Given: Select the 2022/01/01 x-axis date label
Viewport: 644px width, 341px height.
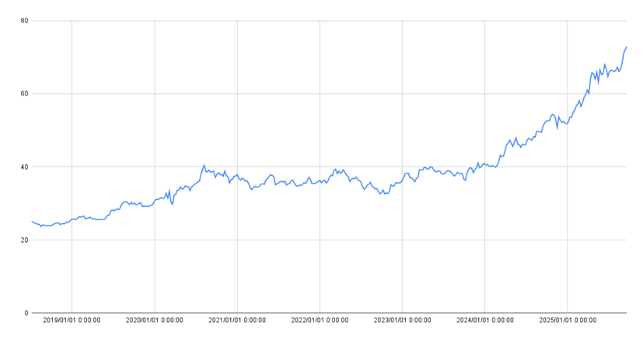Looking at the screenshot, I should [319, 320].
